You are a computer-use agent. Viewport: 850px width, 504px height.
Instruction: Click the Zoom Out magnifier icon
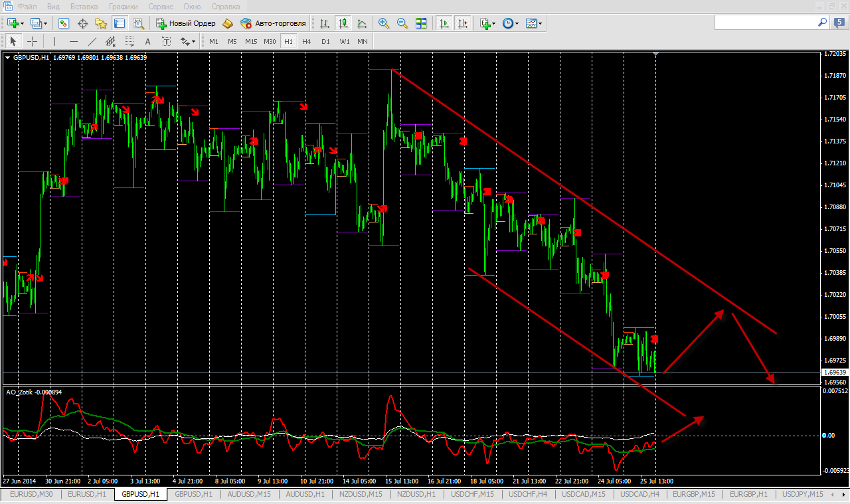click(x=402, y=23)
